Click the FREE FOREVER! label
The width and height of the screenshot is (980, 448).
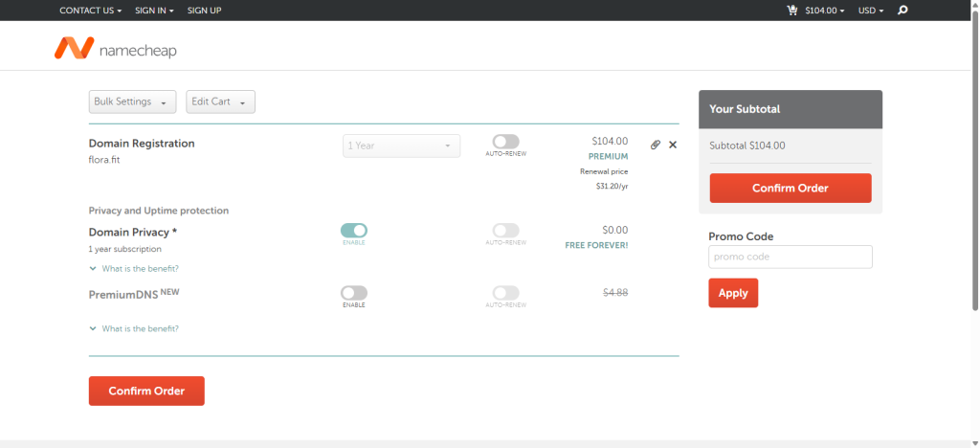pos(596,246)
